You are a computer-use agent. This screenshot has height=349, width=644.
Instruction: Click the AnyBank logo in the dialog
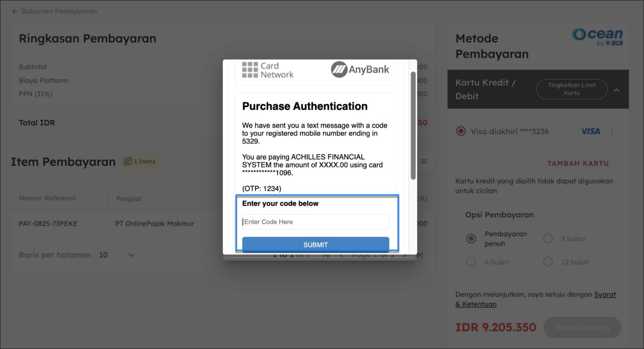click(x=360, y=69)
